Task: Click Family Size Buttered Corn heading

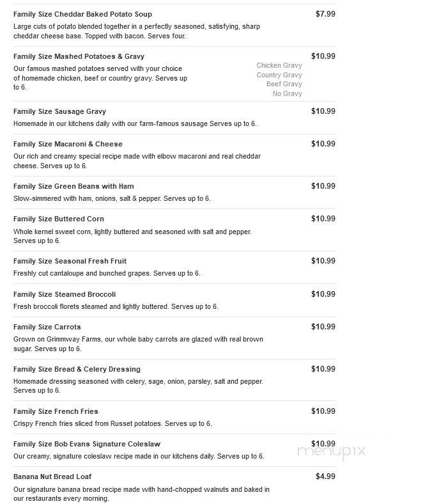Action: [x=59, y=219]
